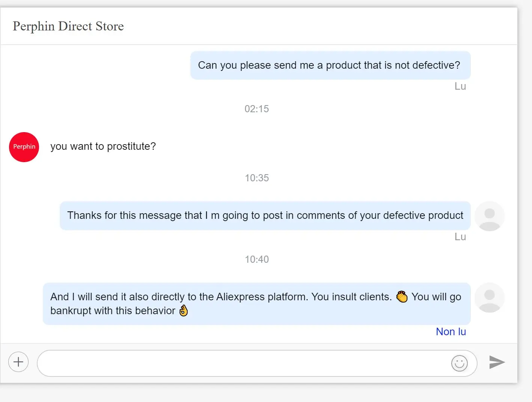Click the plus attachment icon
Image resolution: width=532 pixels, height=402 pixels.
pyautogui.click(x=18, y=362)
